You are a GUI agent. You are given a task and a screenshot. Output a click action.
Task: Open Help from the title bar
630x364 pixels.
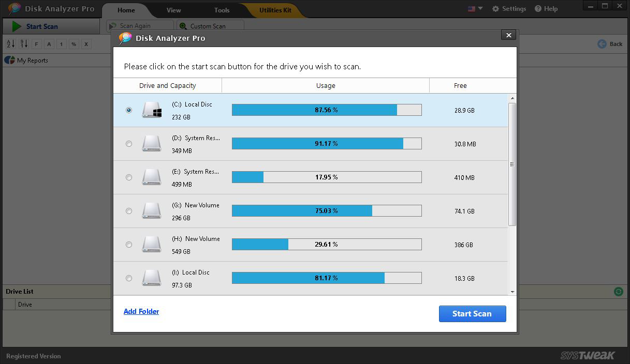[x=546, y=9]
